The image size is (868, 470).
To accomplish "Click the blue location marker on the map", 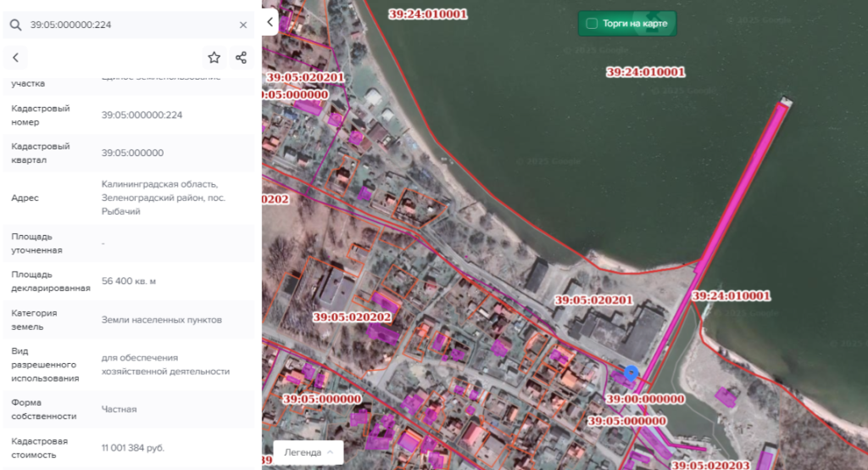I will pyautogui.click(x=631, y=372).
